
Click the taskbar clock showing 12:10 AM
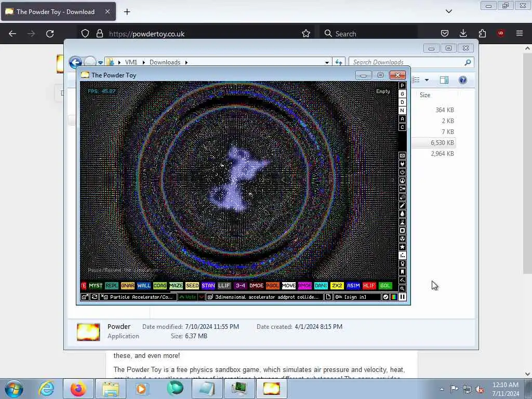pyautogui.click(x=505, y=389)
